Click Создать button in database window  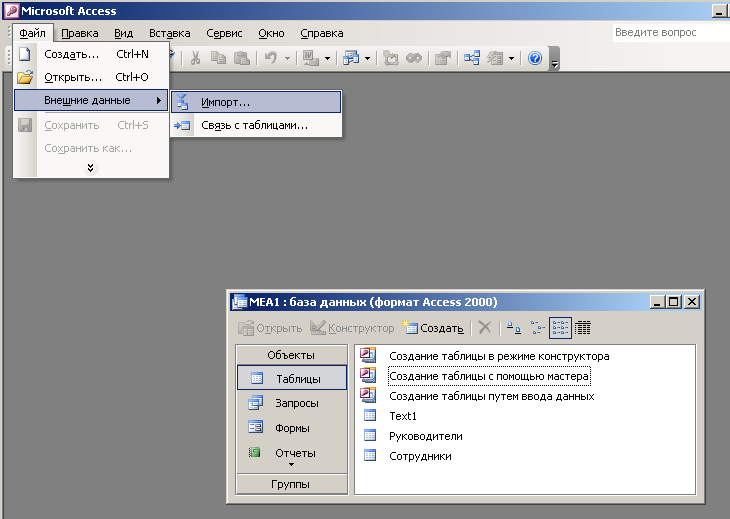pos(433,328)
